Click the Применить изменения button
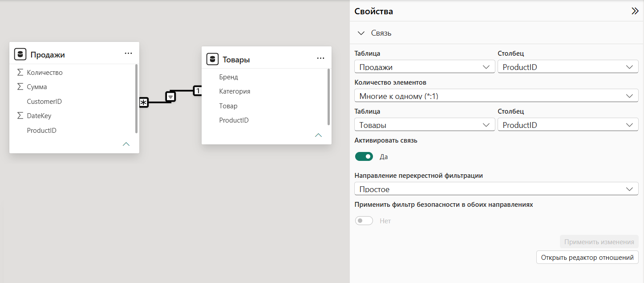 click(599, 242)
